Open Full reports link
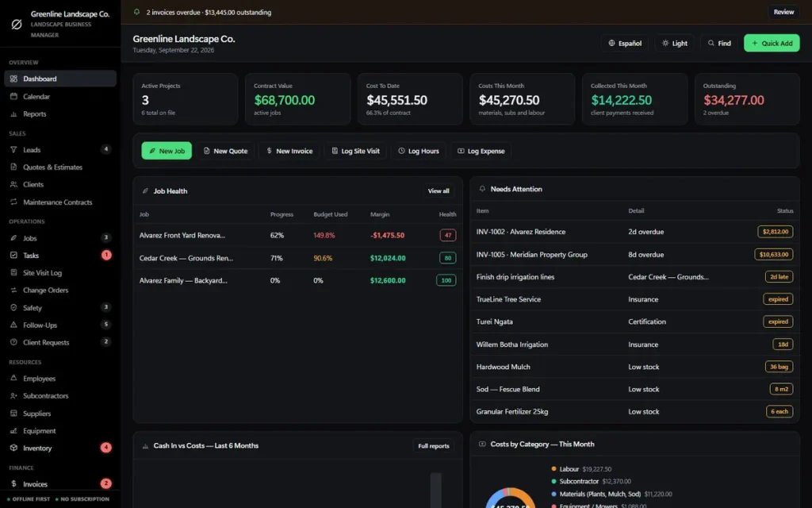 click(x=434, y=446)
